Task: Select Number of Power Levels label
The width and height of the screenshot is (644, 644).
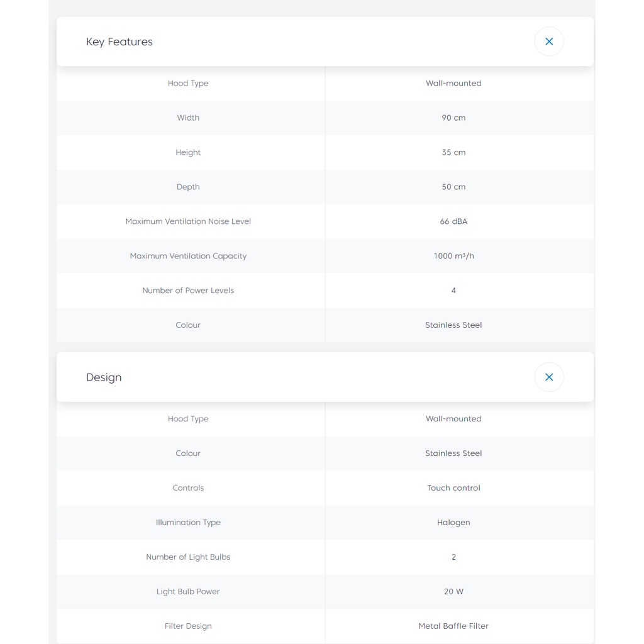Action: (188, 291)
